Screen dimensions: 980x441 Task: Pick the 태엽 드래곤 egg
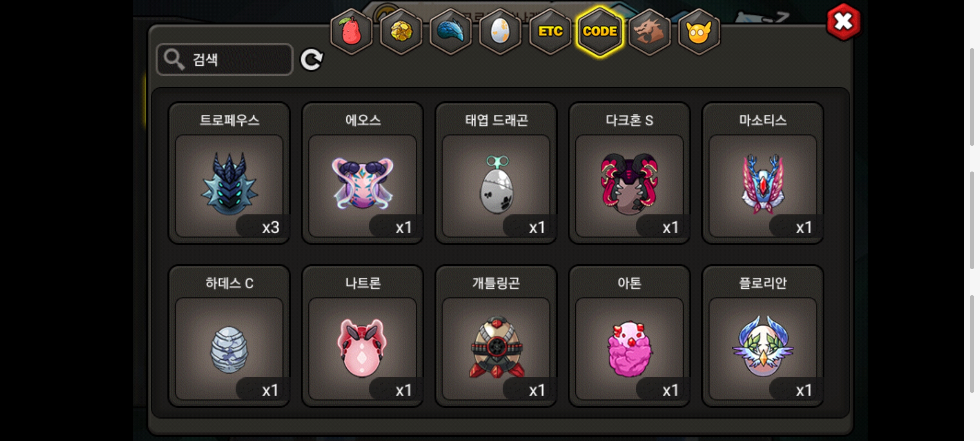pos(496,173)
